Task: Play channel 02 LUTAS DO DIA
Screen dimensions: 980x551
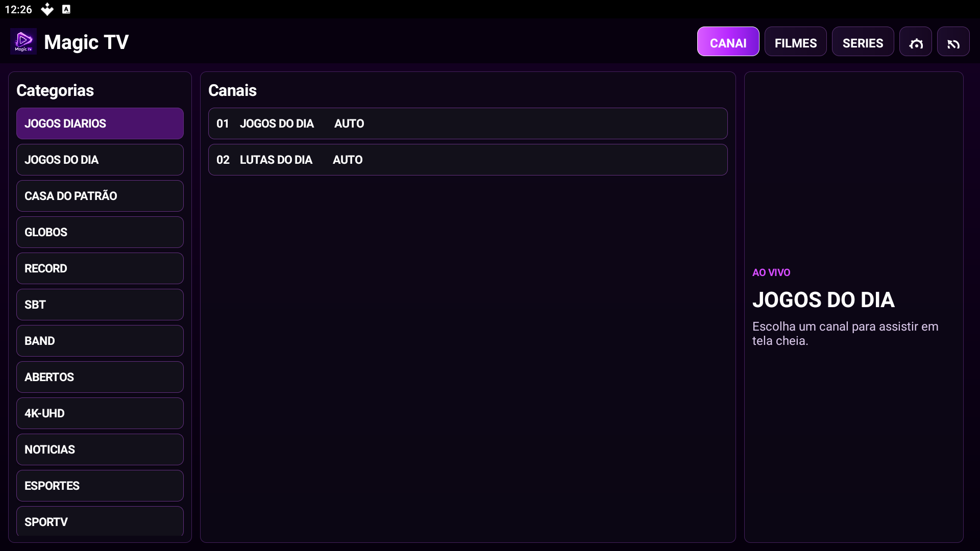Action: [x=468, y=160]
